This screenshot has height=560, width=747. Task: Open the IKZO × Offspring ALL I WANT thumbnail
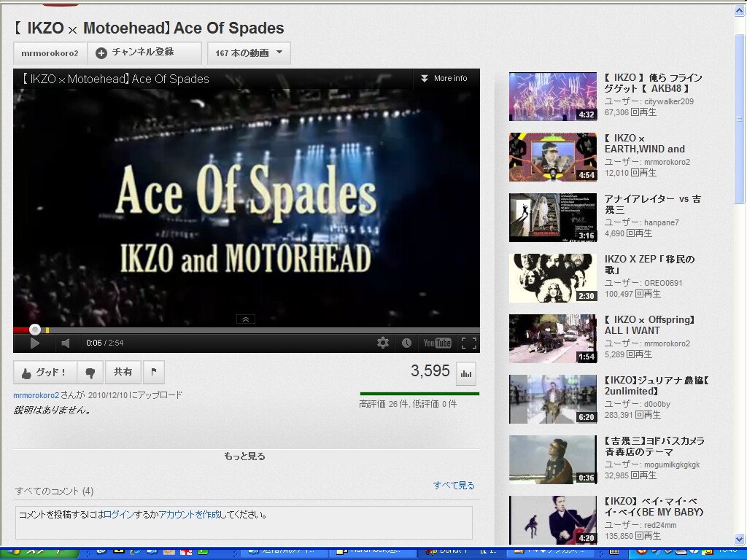[553, 338]
